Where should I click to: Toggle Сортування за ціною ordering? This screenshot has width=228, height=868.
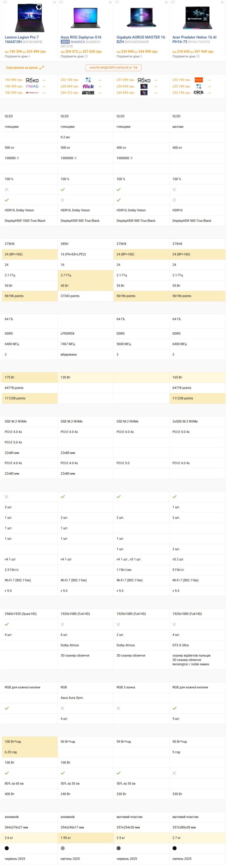tap(24, 68)
